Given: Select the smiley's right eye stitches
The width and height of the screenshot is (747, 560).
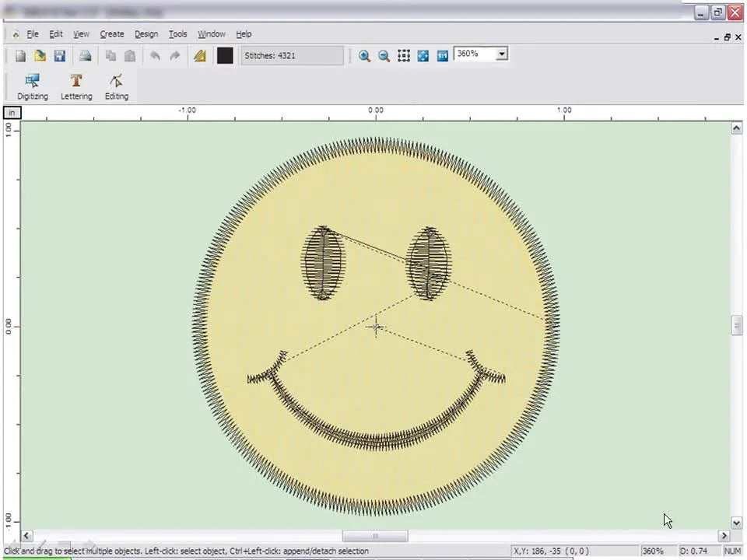Looking at the screenshot, I should (428, 264).
